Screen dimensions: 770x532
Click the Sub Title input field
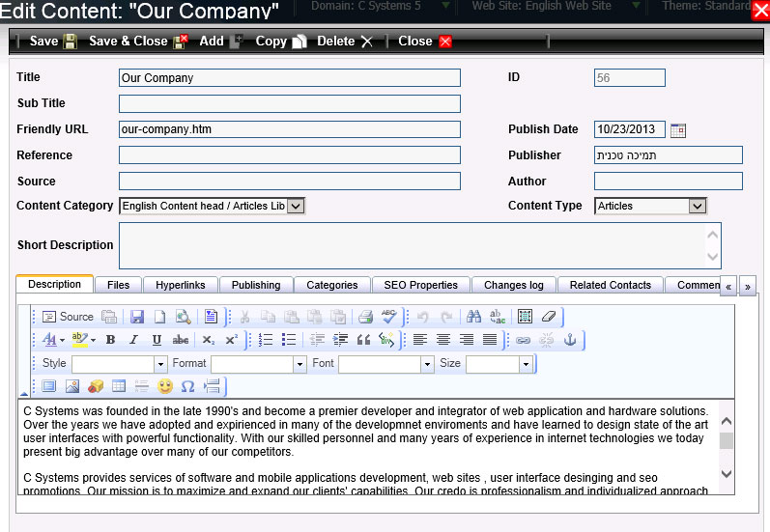click(290, 103)
